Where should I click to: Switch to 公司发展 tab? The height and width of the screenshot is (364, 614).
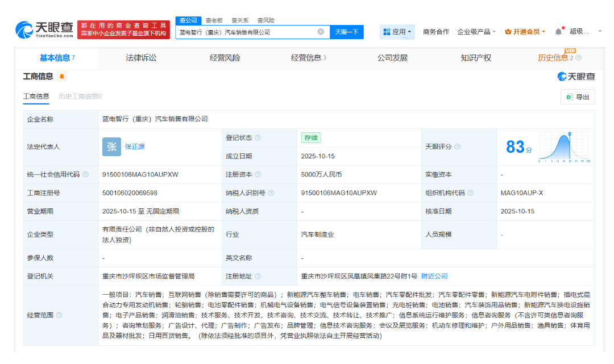coord(392,58)
